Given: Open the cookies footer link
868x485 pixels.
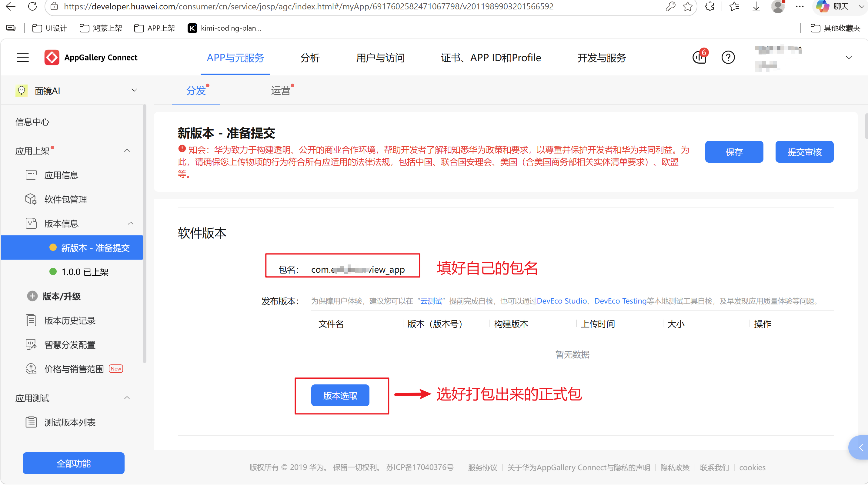Looking at the screenshot, I should [752, 467].
